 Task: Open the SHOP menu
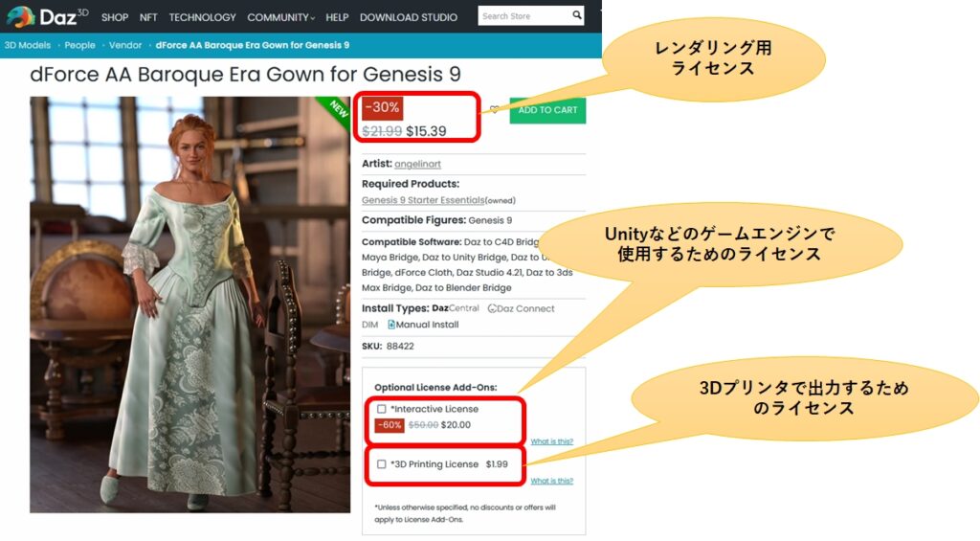pos(115,17)
